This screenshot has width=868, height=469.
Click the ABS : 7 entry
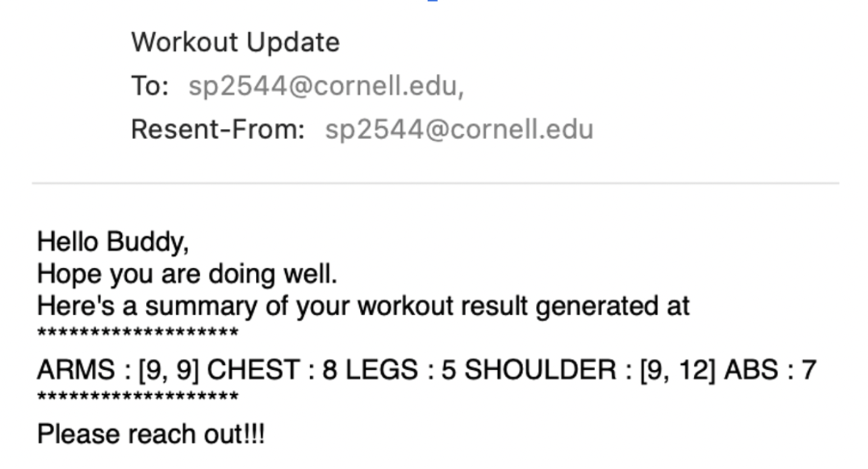click(770, 370)
